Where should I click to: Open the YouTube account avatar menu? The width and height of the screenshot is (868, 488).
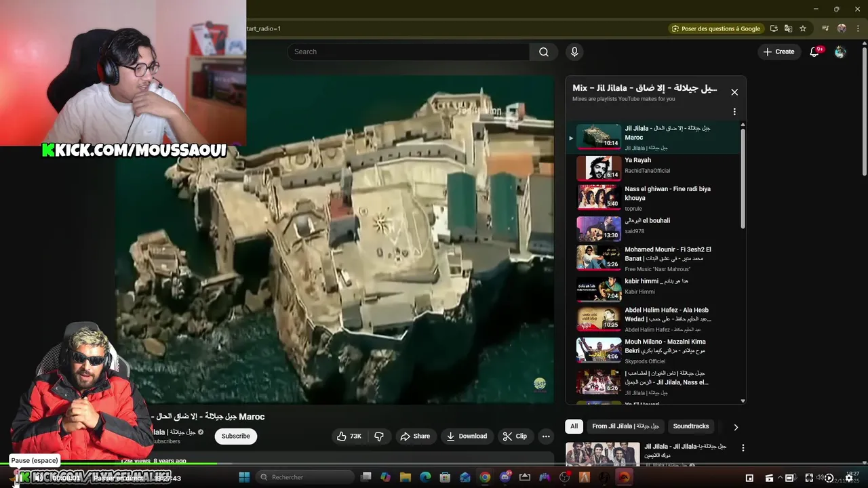click(x=840, y=52)
